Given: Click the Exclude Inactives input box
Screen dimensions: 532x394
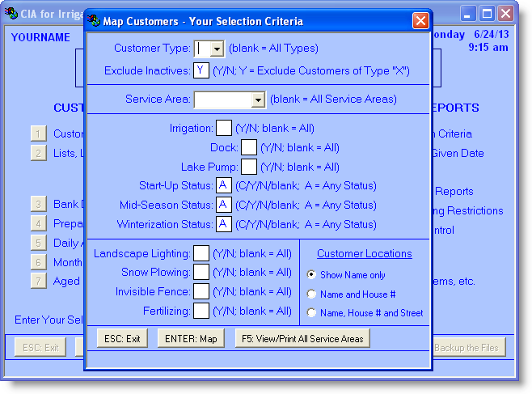Looking at the screenshot, I should 201,70.
